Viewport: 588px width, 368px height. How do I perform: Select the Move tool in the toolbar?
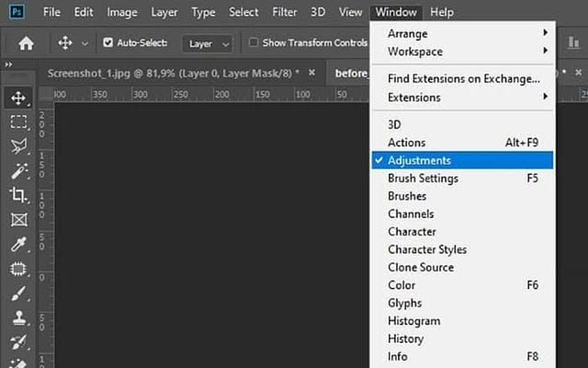coord(18,98)
